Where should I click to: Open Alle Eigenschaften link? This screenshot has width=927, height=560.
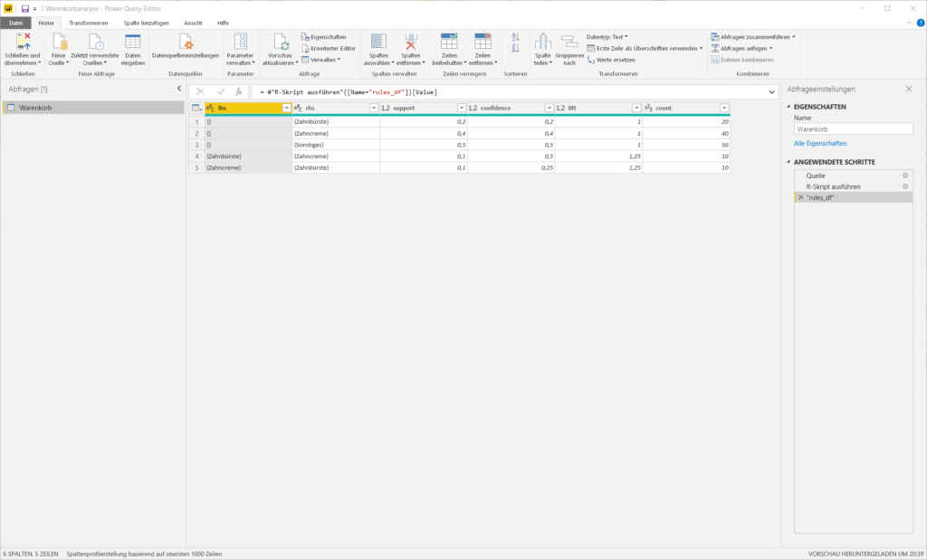tap(820, 144)
